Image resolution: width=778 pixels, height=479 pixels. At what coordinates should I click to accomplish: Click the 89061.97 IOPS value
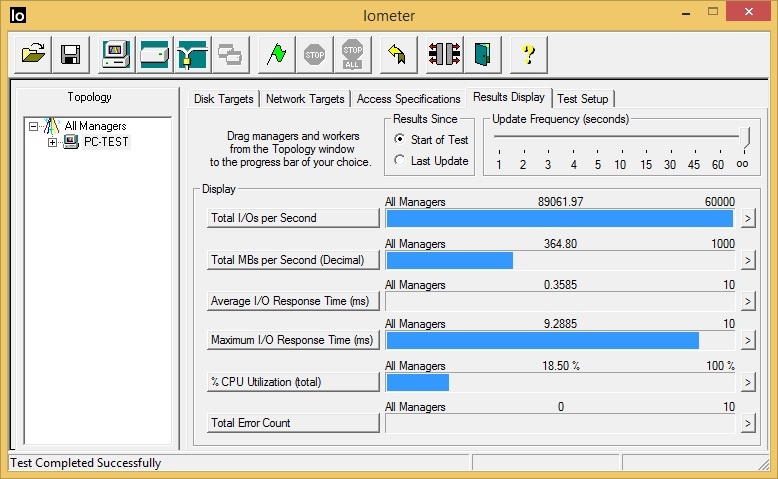pos(560,202)
